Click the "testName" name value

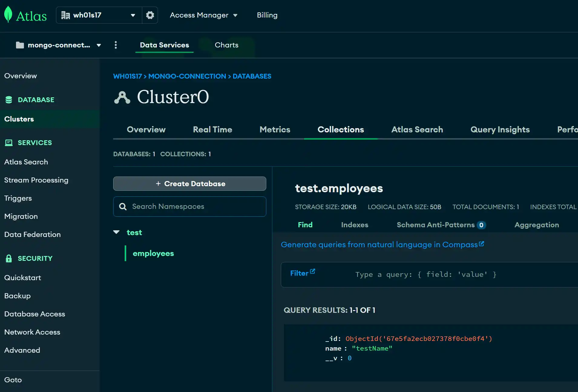372,348
